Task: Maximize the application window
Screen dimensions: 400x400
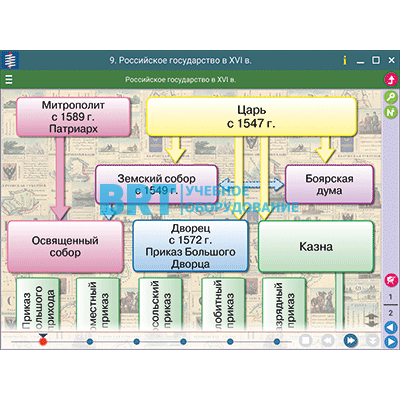Action: point(376,60)
